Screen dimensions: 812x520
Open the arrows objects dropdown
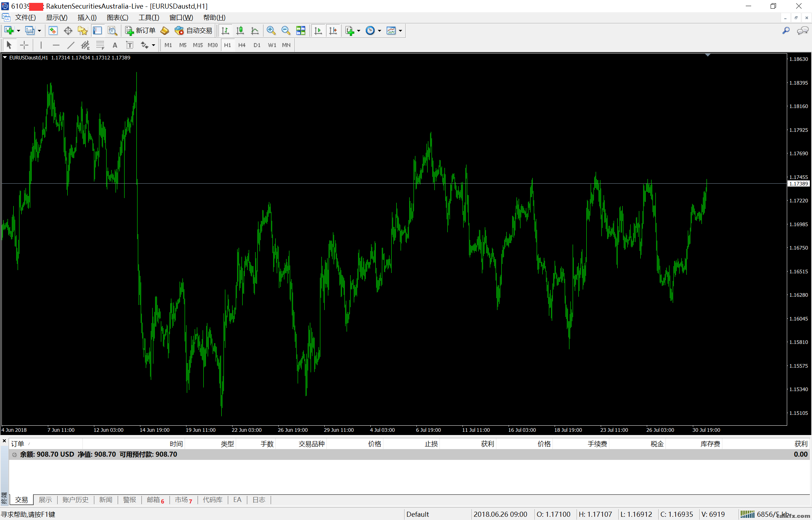tap(153, 45)
